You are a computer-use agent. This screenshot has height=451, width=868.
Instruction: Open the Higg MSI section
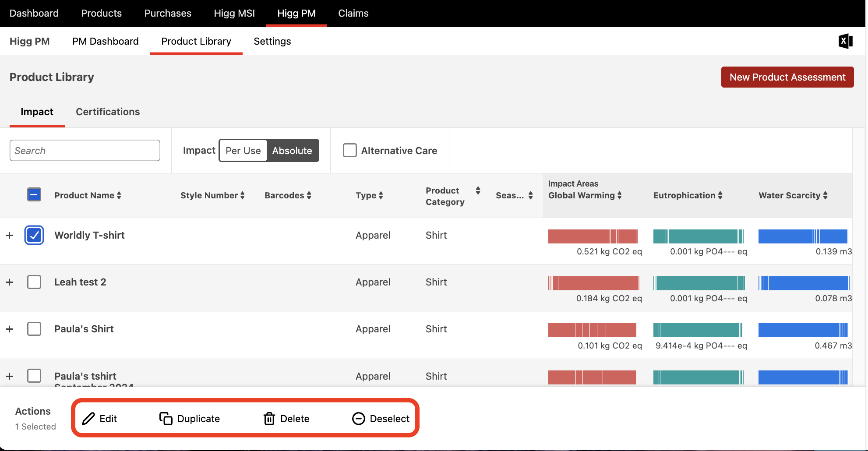pyautogui.click(x=234, y=13)
